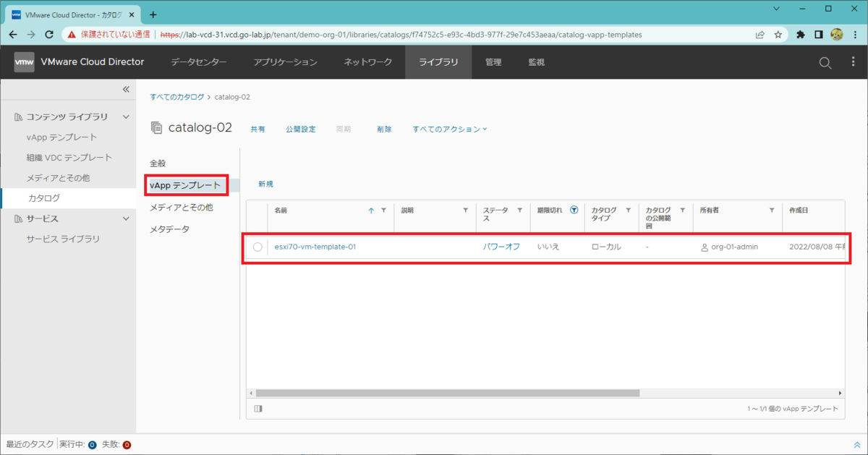
Task: Click the filter icon in 名前 column
Action: (384, 210)
